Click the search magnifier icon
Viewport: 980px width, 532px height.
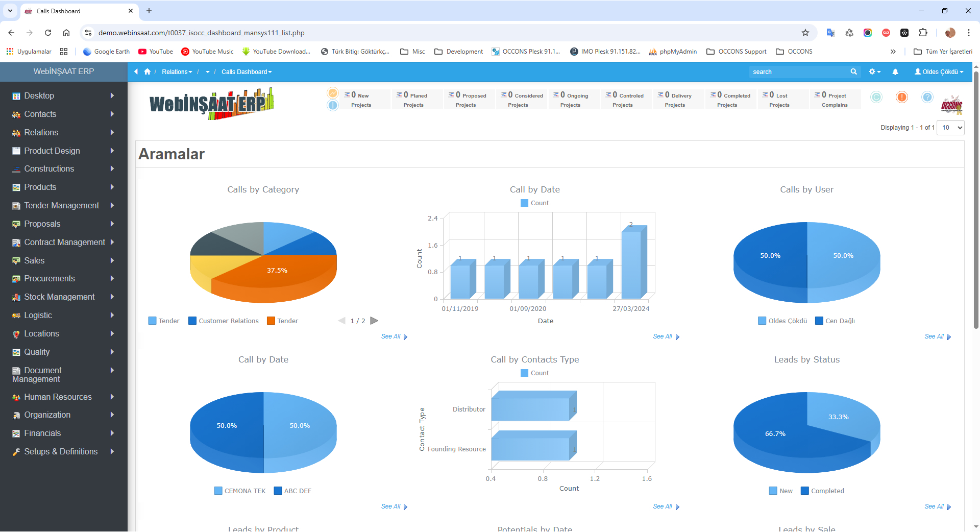pos(853,72)
